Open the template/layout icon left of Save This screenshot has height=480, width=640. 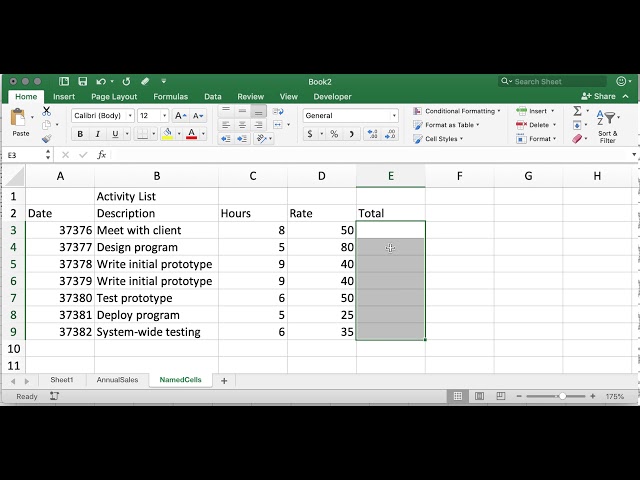pyautogui.click(x=64, y=81)
